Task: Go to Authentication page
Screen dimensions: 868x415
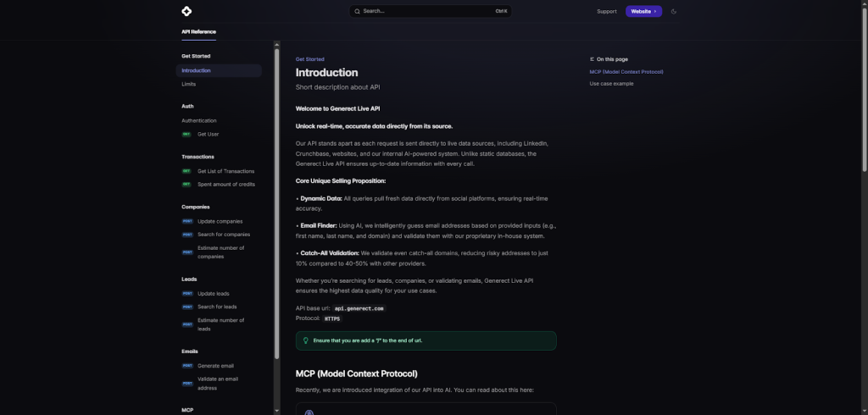Action: [198, 120]
